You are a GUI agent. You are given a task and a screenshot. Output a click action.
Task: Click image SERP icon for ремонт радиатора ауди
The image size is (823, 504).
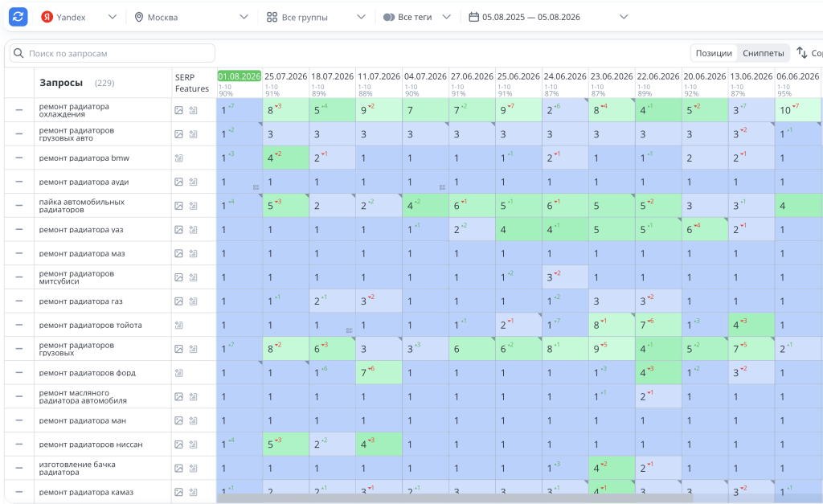[x=179, y=182]
